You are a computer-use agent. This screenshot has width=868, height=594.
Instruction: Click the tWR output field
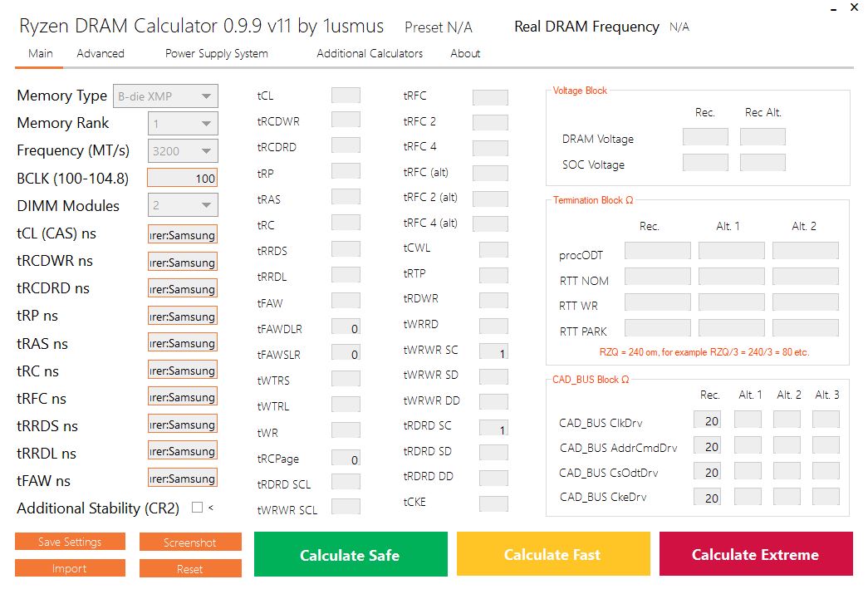click(x=346, y=430)
